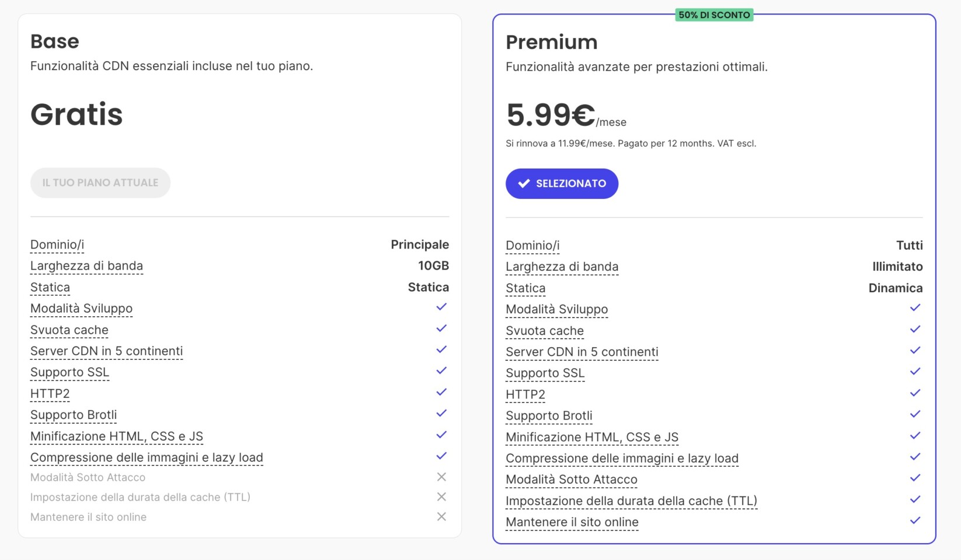Click the checkmark beside Minificazione HTML in Premium
The width and height of the screenshot is (961, 560).
click(915, 436)
